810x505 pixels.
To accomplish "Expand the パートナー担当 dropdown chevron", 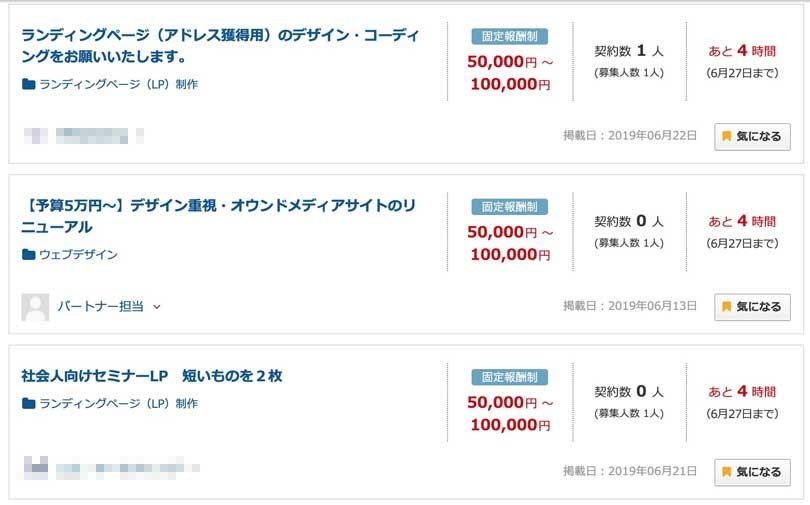I will (157, 307).
